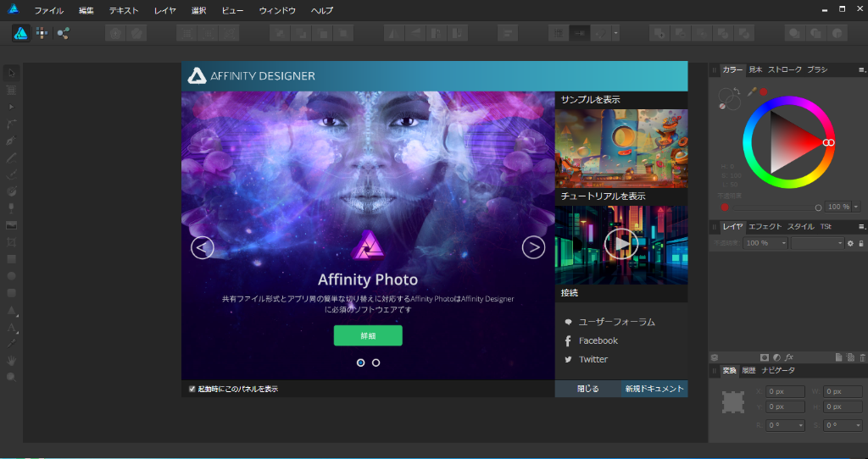Click the Draw Persona icon in toolbar
The image size is (868, 459).
[x=20, y=33]
